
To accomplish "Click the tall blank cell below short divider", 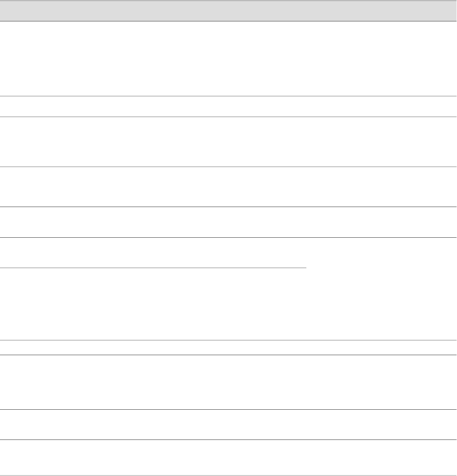I will pos(153,304).
